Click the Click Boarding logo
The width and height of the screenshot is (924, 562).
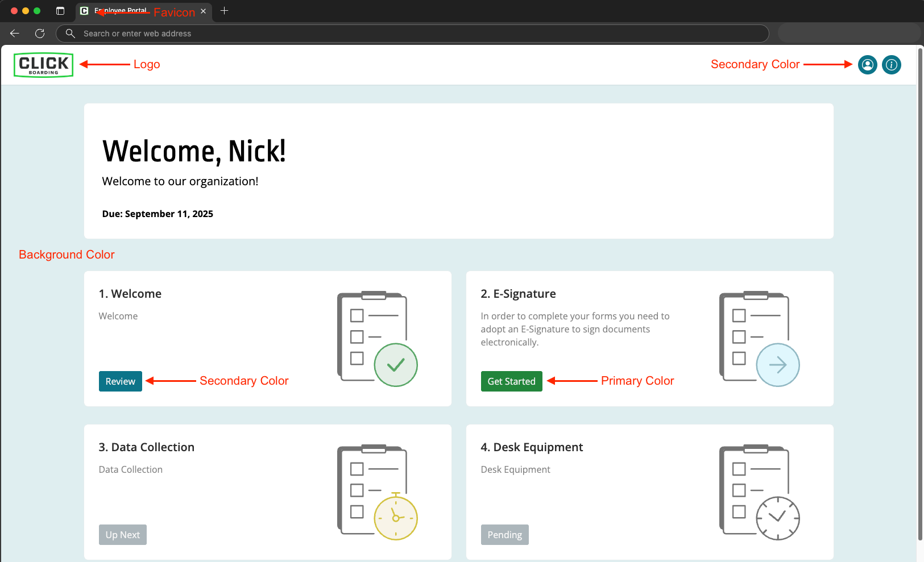44,65
